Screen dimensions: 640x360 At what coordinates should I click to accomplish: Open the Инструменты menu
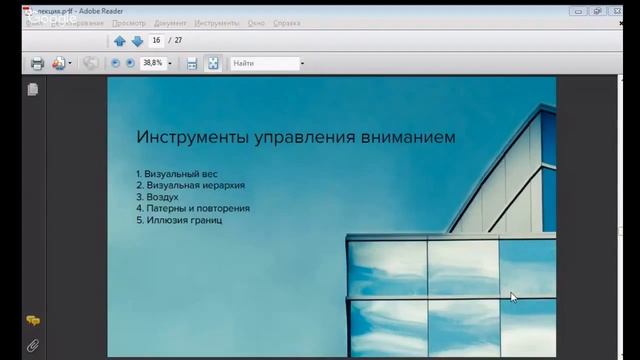217,23
